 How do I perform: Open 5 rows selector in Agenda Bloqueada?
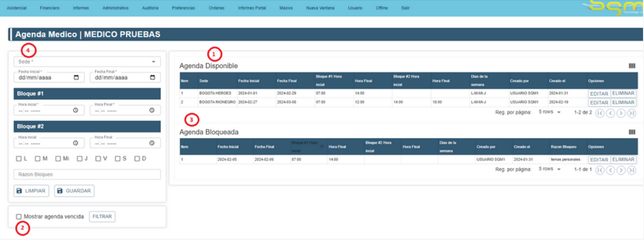point(550,169)
